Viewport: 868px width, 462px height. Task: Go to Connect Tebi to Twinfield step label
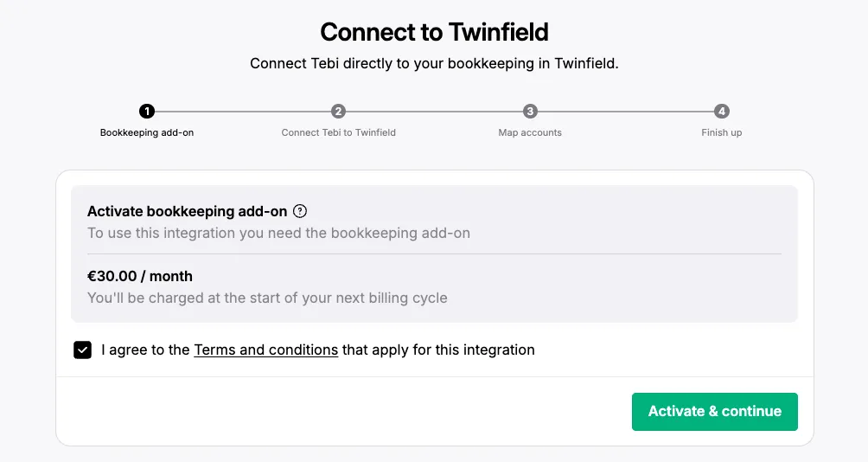click(x=339, y=133)
